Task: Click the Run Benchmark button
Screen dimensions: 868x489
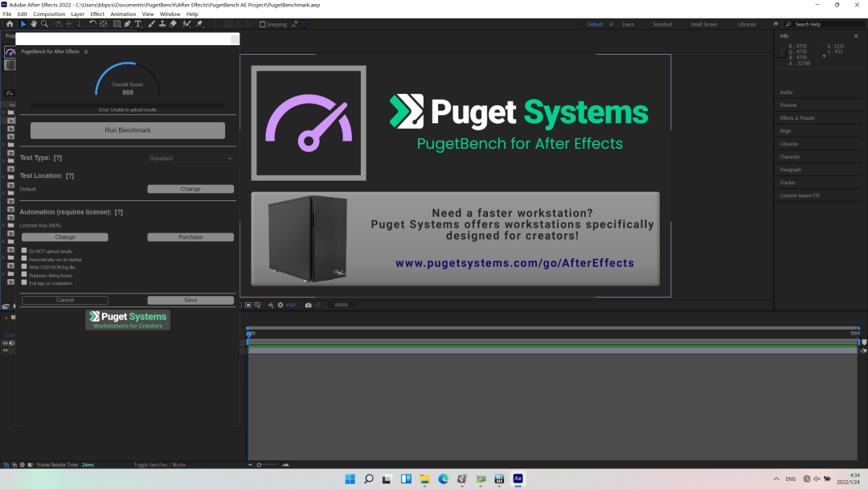Action: 128,130
